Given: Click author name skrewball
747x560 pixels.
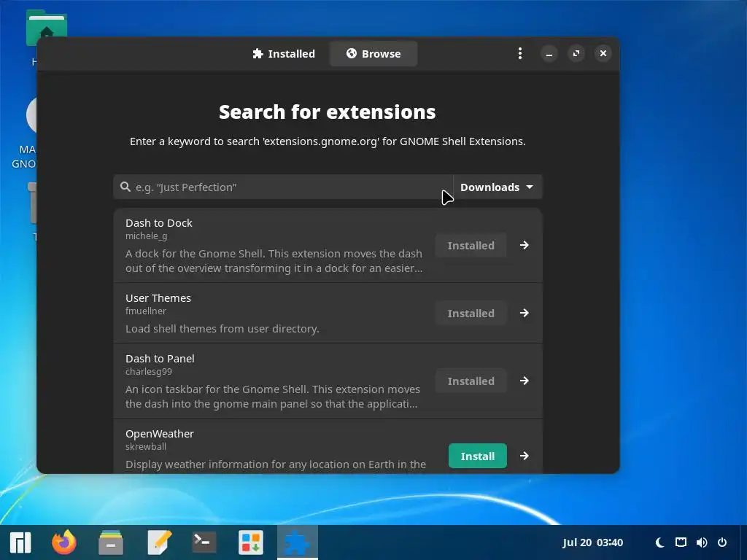Looking at the screenshot, I should pos(146,447).
